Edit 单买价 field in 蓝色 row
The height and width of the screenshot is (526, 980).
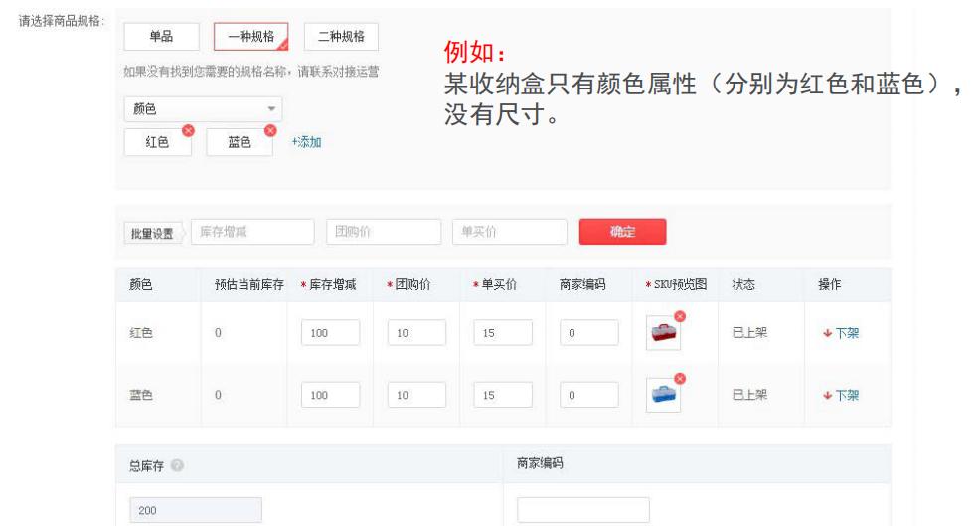503,395
